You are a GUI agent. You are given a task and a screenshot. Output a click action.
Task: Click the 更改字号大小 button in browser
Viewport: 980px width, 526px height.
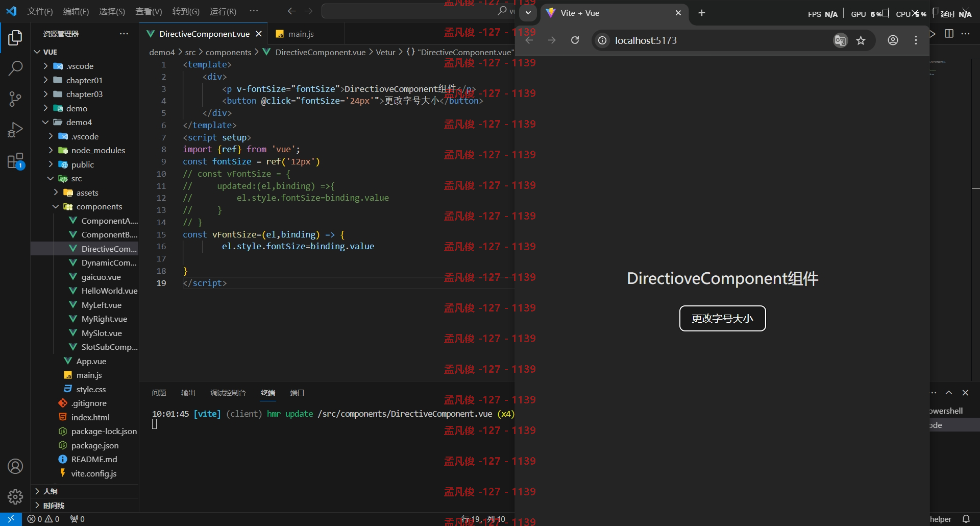(722, 319)
